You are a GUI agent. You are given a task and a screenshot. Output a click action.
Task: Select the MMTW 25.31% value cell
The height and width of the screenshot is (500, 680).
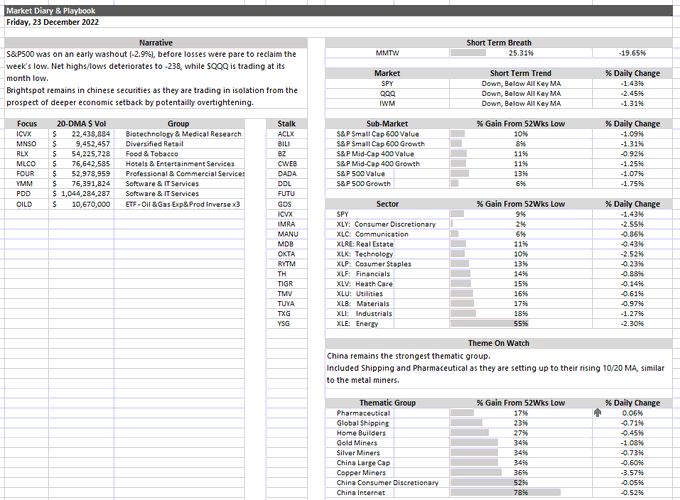(x=521, y=53)
